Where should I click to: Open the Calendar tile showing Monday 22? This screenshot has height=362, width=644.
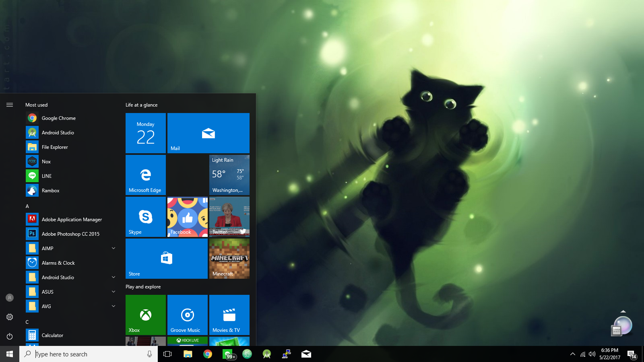point(146,133)
